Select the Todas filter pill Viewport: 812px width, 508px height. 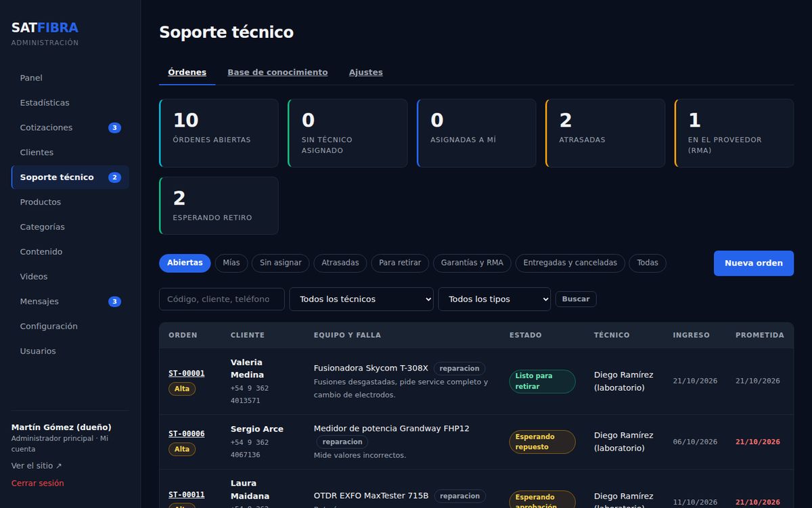648,263
